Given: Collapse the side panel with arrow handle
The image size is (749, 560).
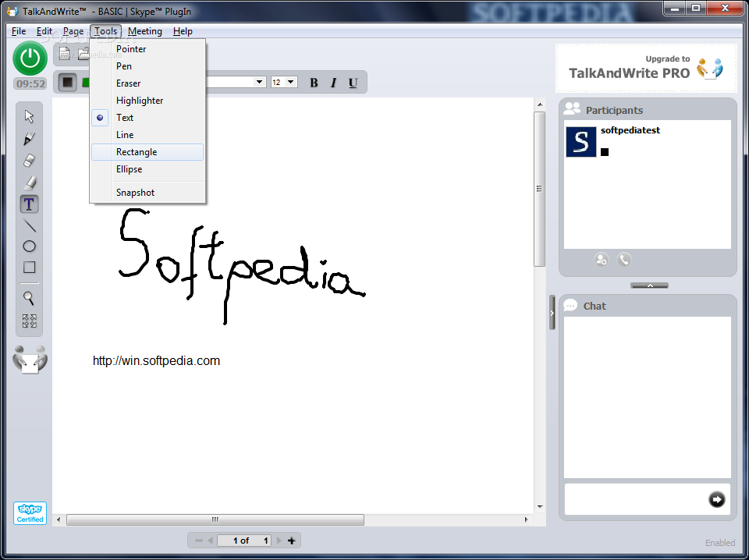Looking at the screenshot, I should pos(552,313).
